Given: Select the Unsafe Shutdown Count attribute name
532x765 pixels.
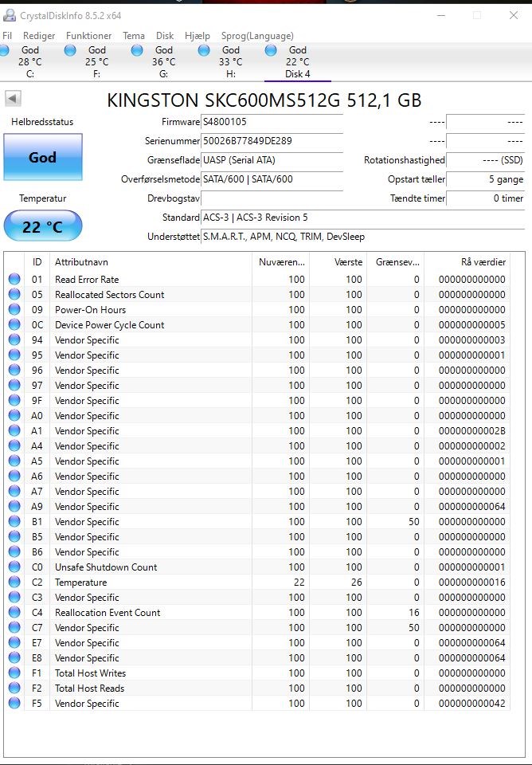Looking at the screenshot, I should tap(106, 567).
